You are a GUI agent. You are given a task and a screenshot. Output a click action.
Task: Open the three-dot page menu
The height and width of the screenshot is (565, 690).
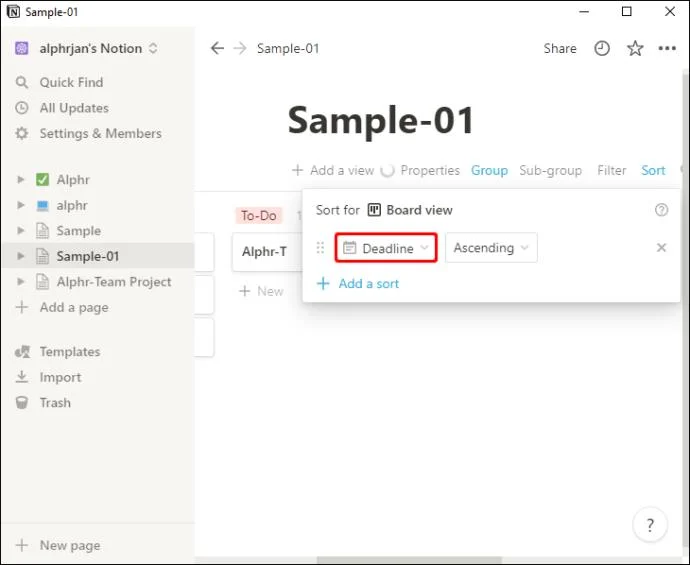(667, 48)
